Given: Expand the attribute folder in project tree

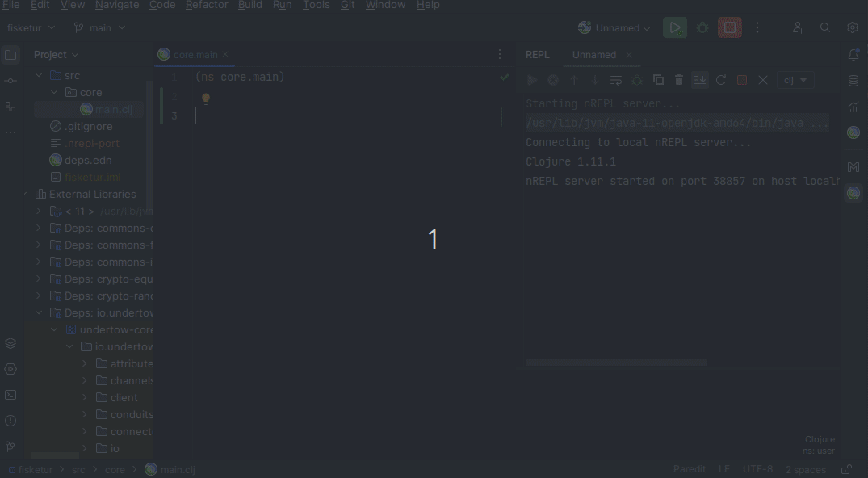Looking at the screenshot, I should pyautogui.click(x=85, y=363).
